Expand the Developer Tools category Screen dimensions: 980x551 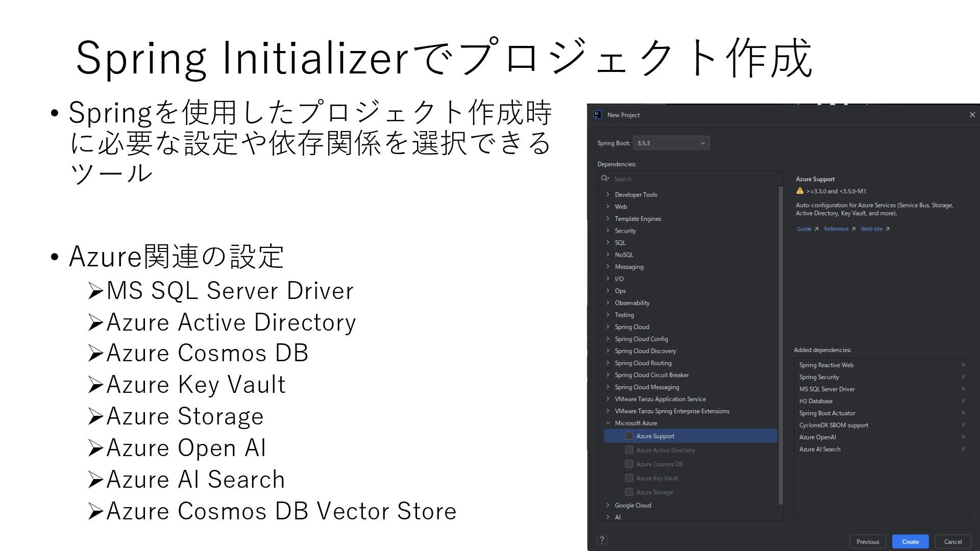pos(607,194)
